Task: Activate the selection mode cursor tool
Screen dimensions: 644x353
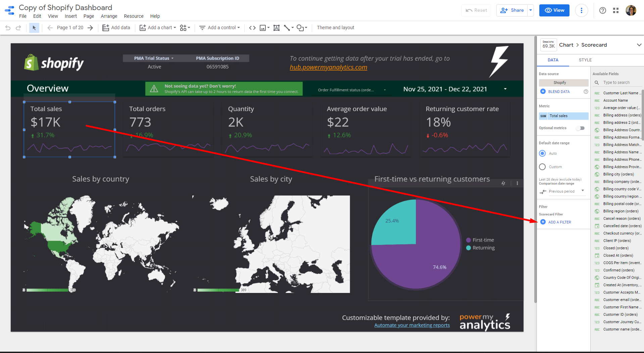Action: 34,28
